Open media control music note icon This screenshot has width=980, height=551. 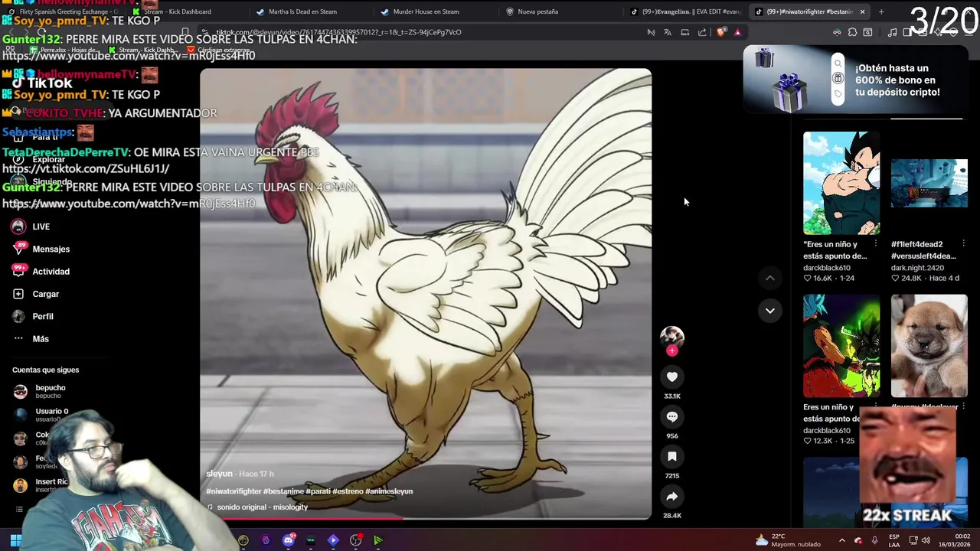pyautogui.click(x=892, y=32)
